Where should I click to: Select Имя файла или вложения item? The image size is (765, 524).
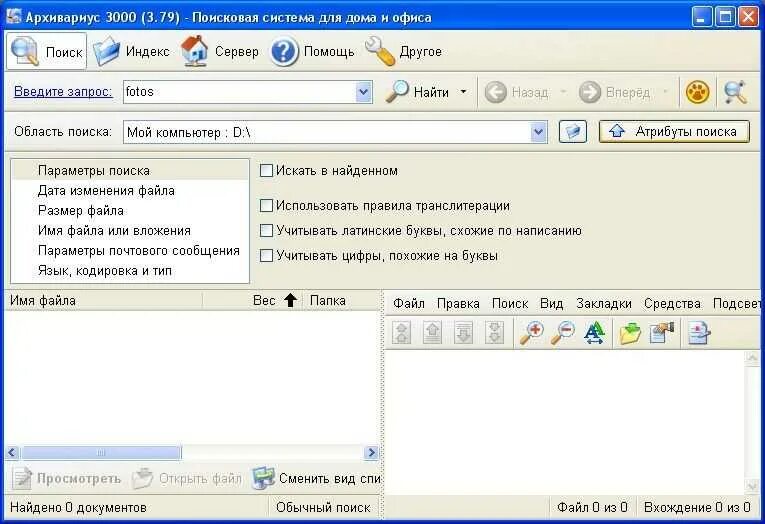[x=130, y=231]
